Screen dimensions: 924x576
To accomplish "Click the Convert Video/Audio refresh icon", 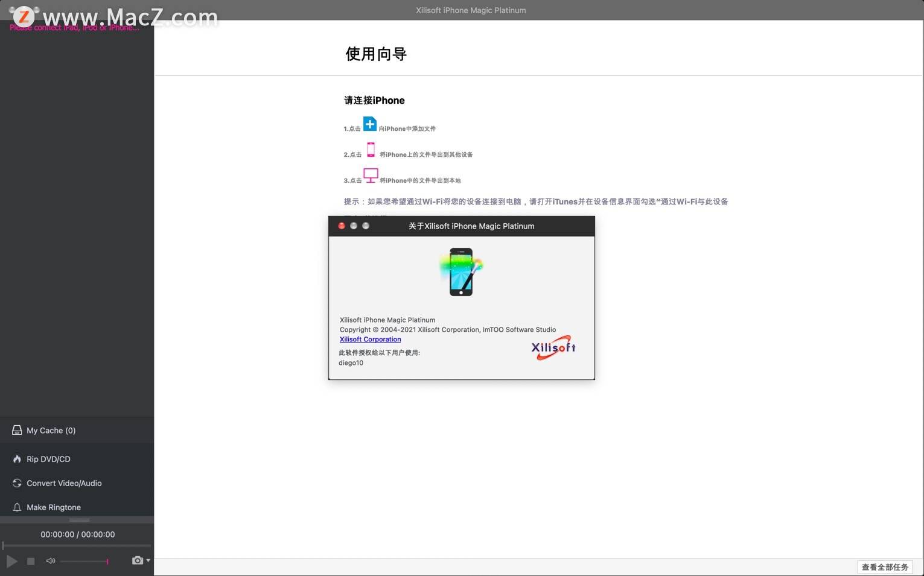I will (x=17, y=483).
